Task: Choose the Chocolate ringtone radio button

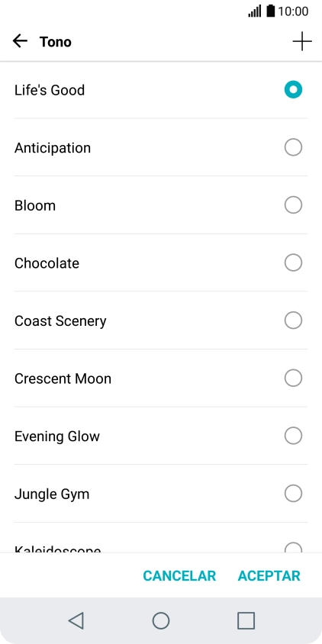Action: click(x=293, y=262)
